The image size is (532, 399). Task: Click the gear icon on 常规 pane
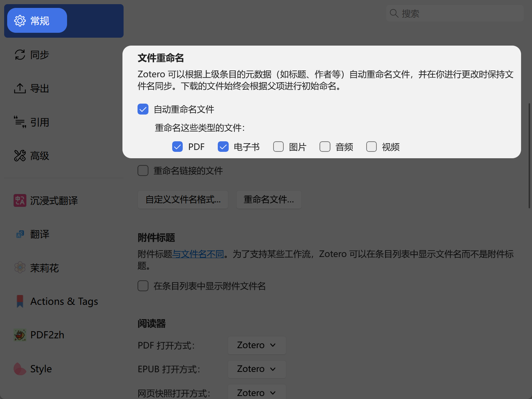20,20
